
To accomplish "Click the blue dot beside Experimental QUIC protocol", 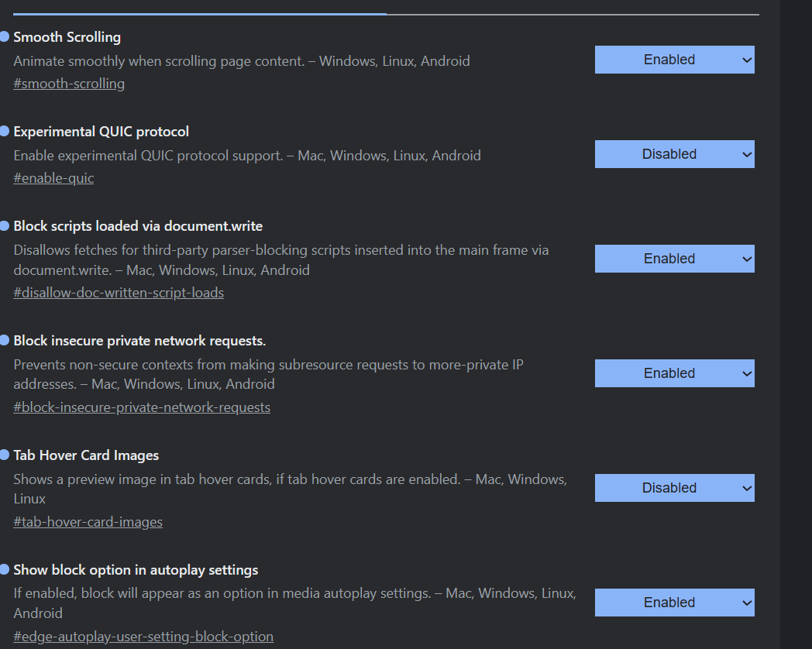I will click(x=5, y=131).
